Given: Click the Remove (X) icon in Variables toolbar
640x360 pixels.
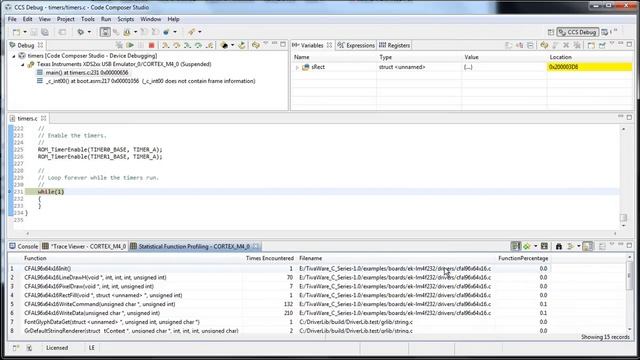Looking at the screenshot, I should (566, 45).
